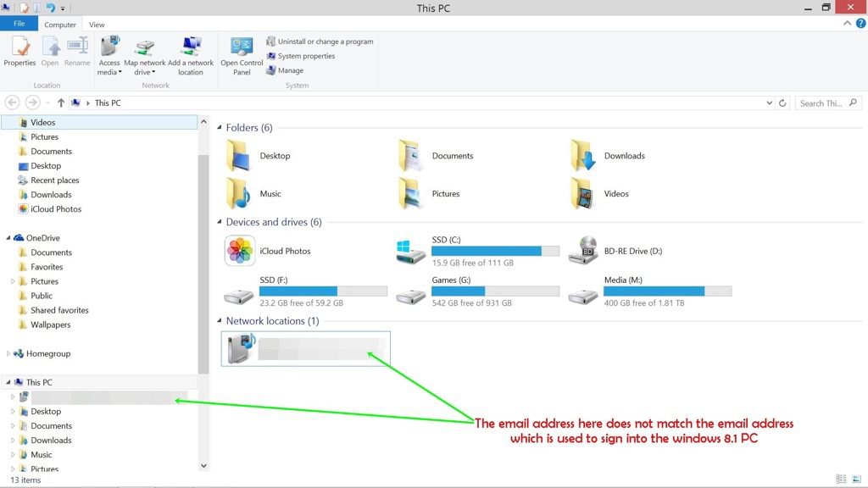
Task: Click the Undo quick access button
Action: tap(50, 8)
